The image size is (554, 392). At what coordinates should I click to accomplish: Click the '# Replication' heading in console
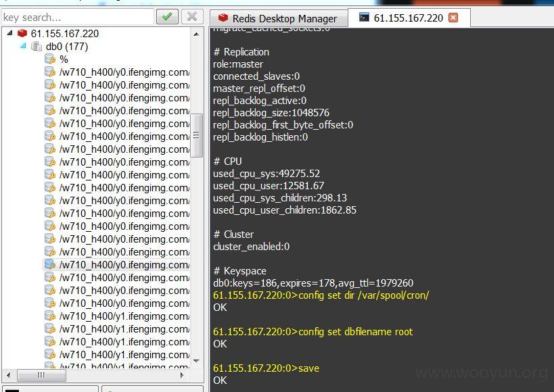241,52
